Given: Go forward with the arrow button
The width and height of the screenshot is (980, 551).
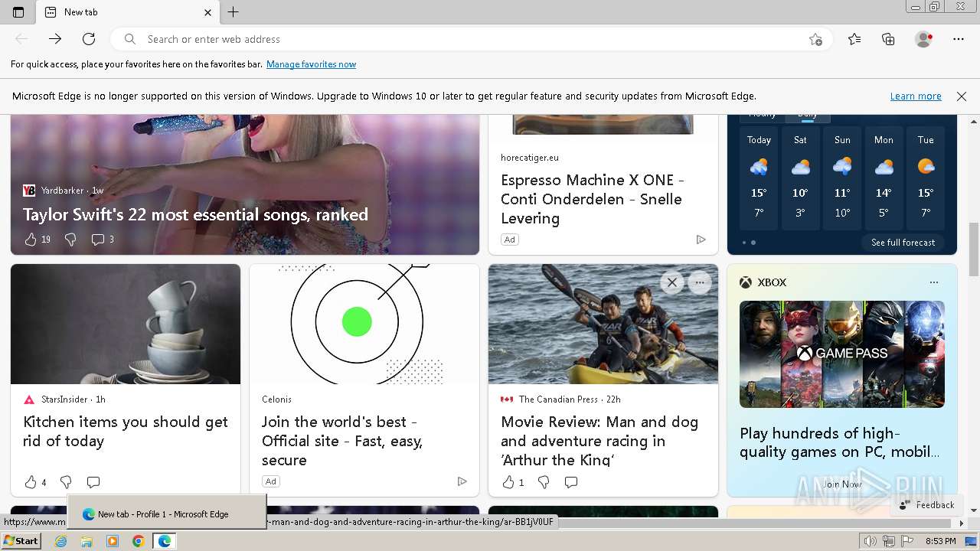Looking at the screenshot, I should point(55,39).
